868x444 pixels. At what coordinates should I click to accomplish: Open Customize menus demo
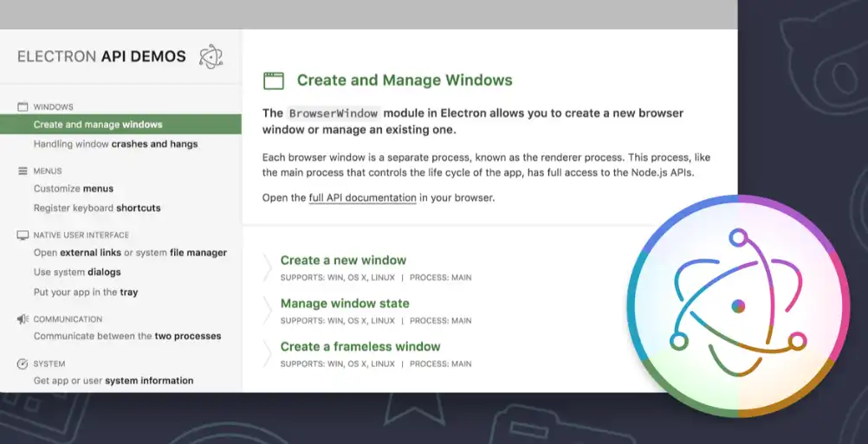pyautogui.click(x=74, y=189)
